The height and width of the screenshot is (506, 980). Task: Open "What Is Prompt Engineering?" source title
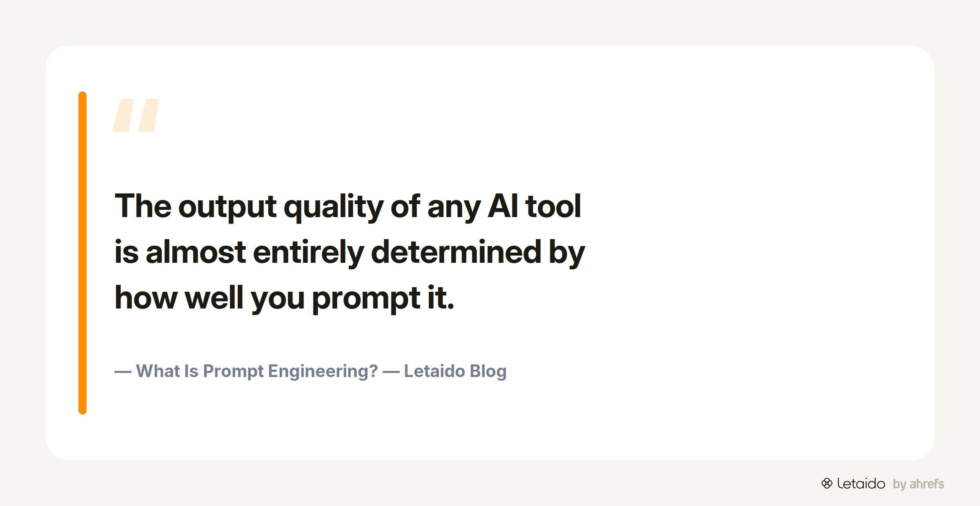coord(257,371)
